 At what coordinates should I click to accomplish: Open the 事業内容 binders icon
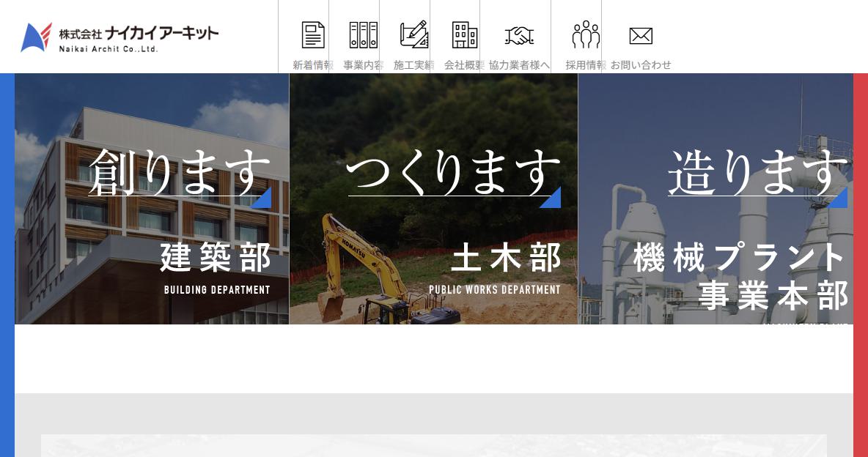pyautogui.click(x=364, y=35)
